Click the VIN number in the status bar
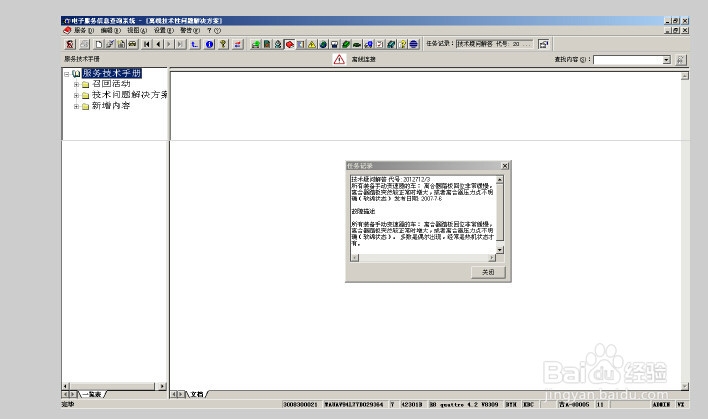Viewport: 708px width, 419px height. coord(354,404)
